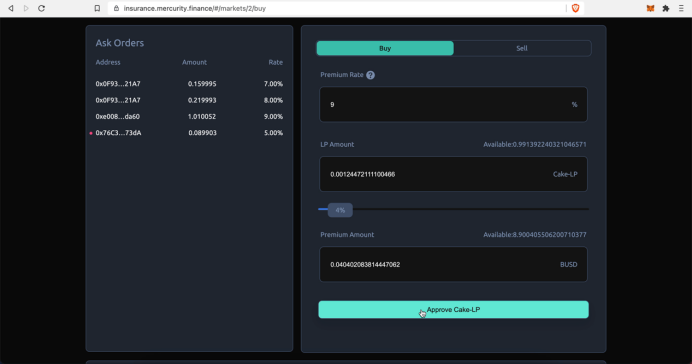The height and width of the screenshot is (364, 692).
Task: Click the address bar URL
Action: click(195, 8)
